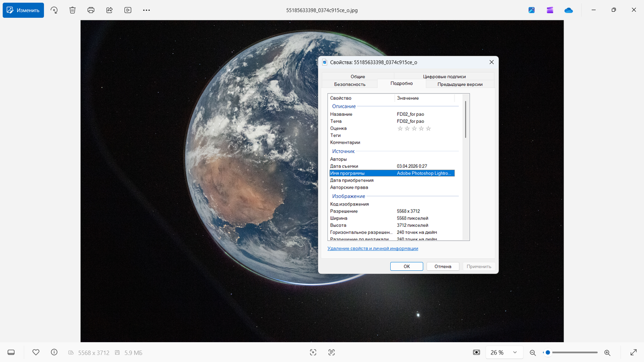This screenshot has height=362, width=644.
Task: Click the Тема value FD02_for pao
Action: pyautogui.click(x=411, y=121)
